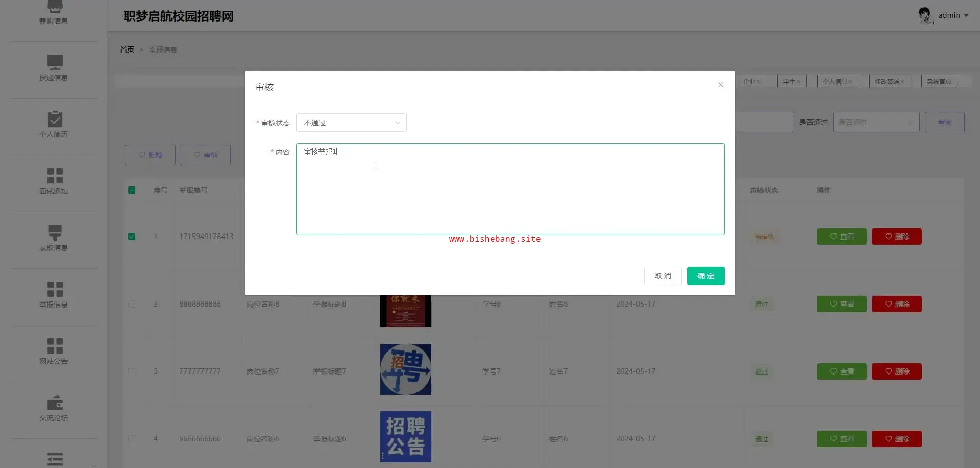Open the 招聘公告 thumbnail in row 6666666666
The width and height of the screenshot is (980, 468).
(x=406, y=437)
